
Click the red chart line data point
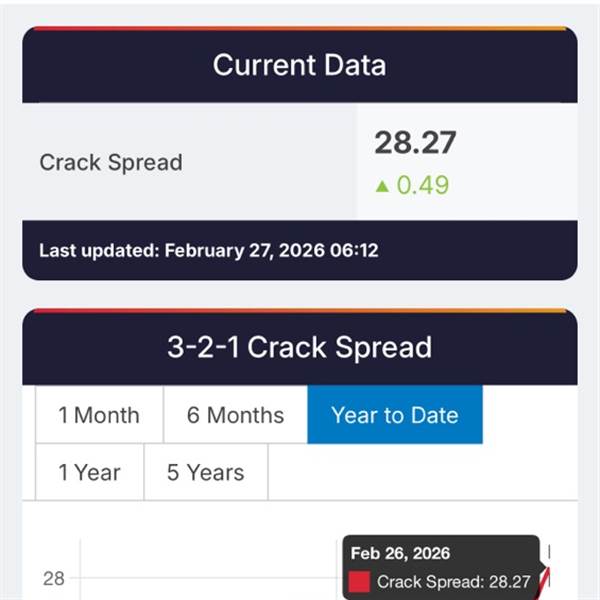546,577
